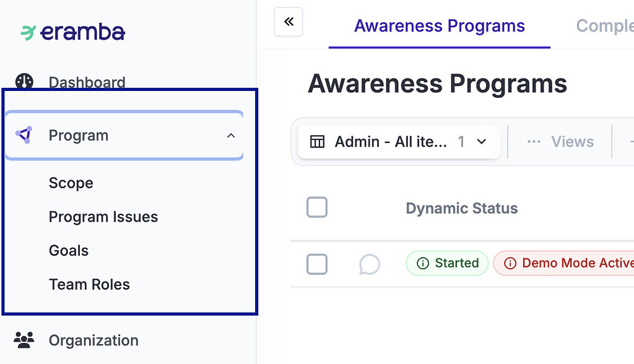634x364 pixels.
Task: Collapse the Program section in the sidebar
Action: [x=231, y=135]
